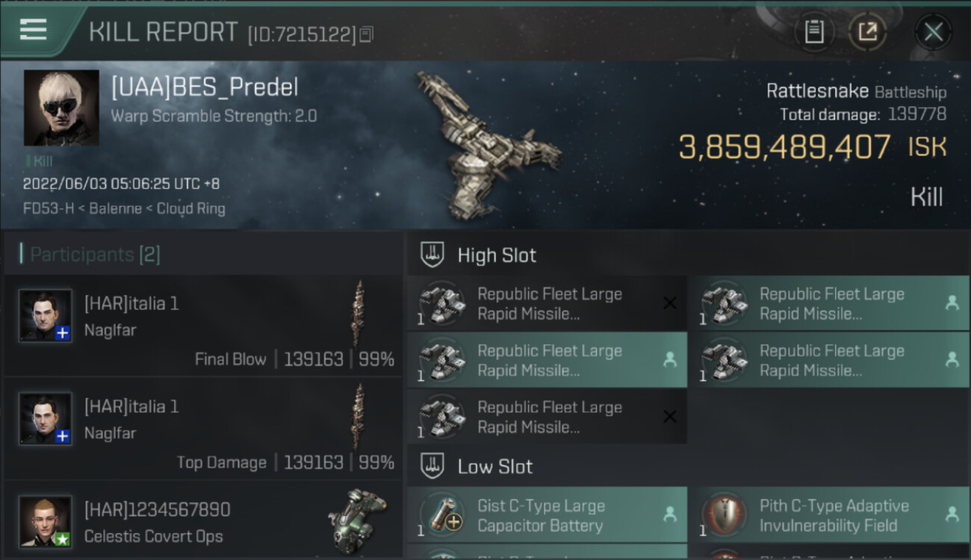
Task: Click the Top Damage Naglfar ship icon
Action: 359,416
